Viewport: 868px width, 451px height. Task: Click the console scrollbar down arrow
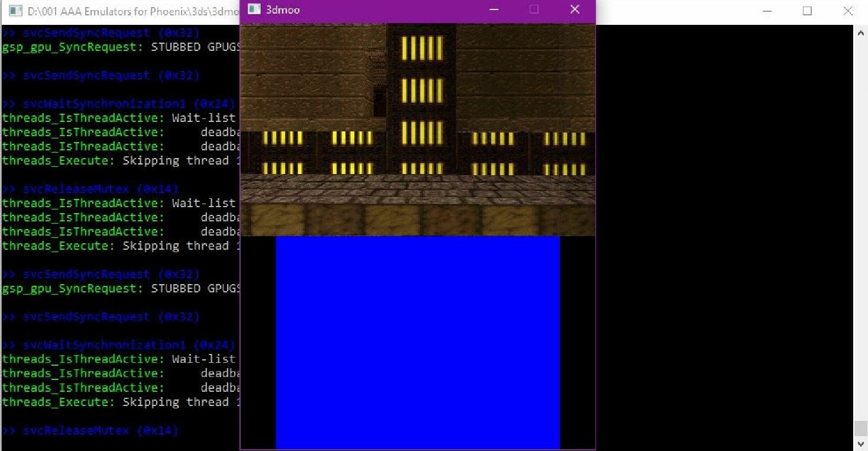pos(861,443)
